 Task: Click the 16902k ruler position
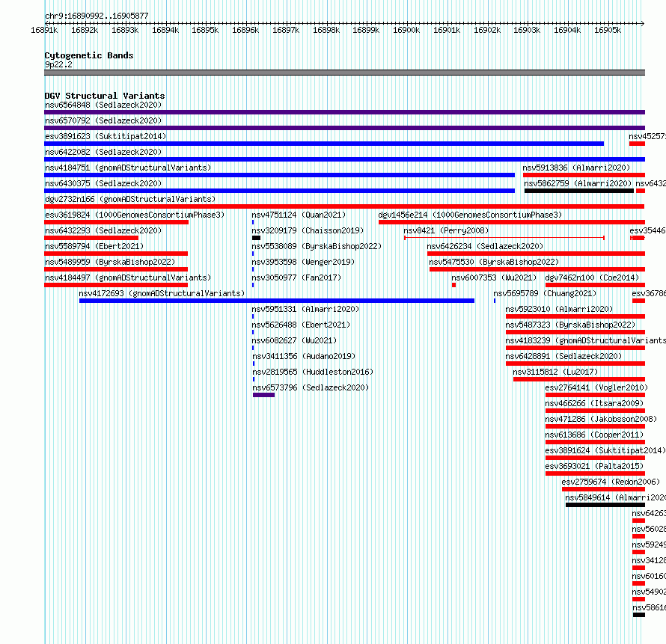pos(486,30)
